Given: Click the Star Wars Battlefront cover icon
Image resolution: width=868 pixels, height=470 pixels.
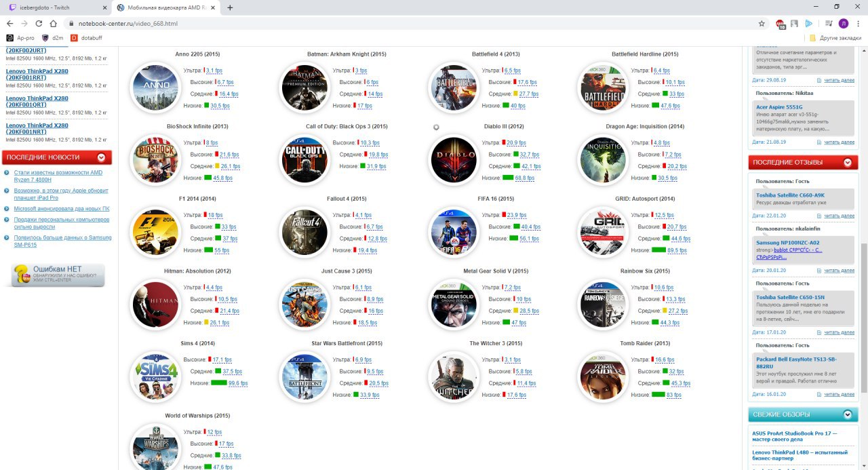Looking at the screenshot, I should click(x=304, y=377).
